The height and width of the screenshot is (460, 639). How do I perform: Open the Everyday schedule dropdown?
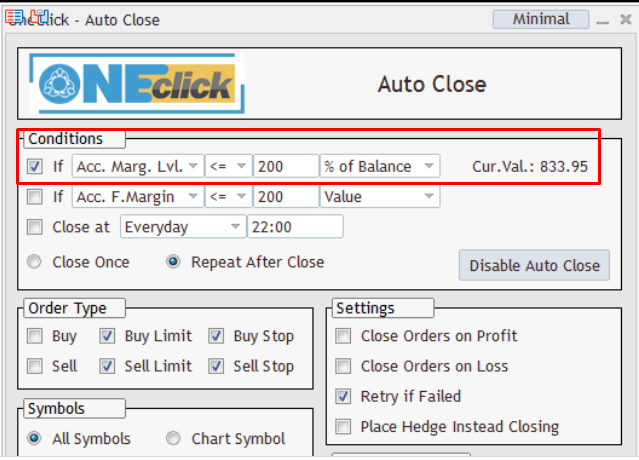[183, 227]
